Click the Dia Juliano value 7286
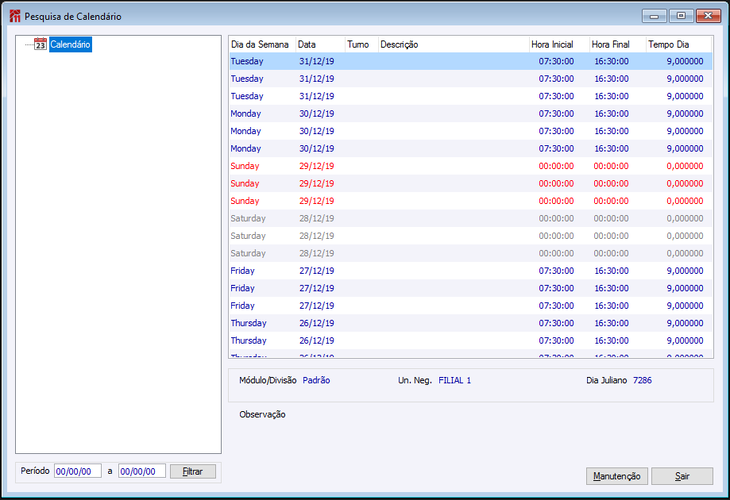The width and height of the screenshot is (730, 500). (642, 380)
